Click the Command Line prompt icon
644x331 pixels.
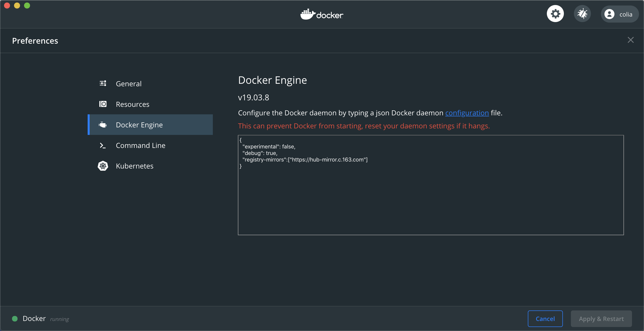click(103, 145)
